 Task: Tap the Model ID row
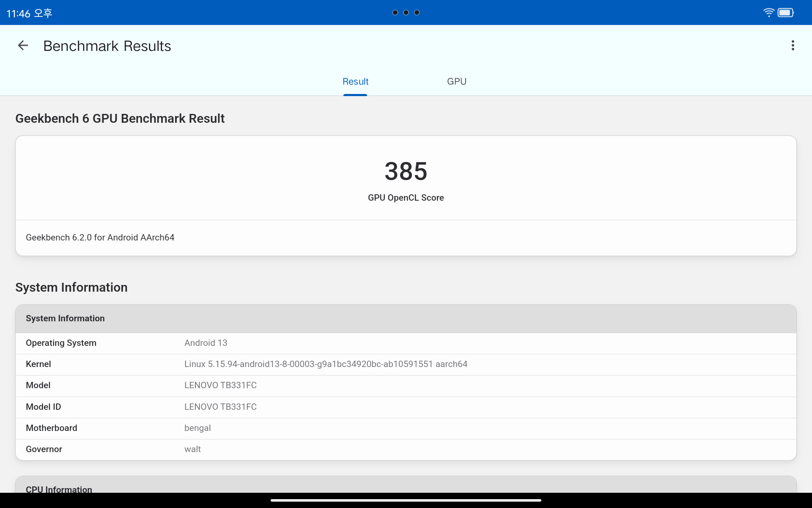pos(406,407)
